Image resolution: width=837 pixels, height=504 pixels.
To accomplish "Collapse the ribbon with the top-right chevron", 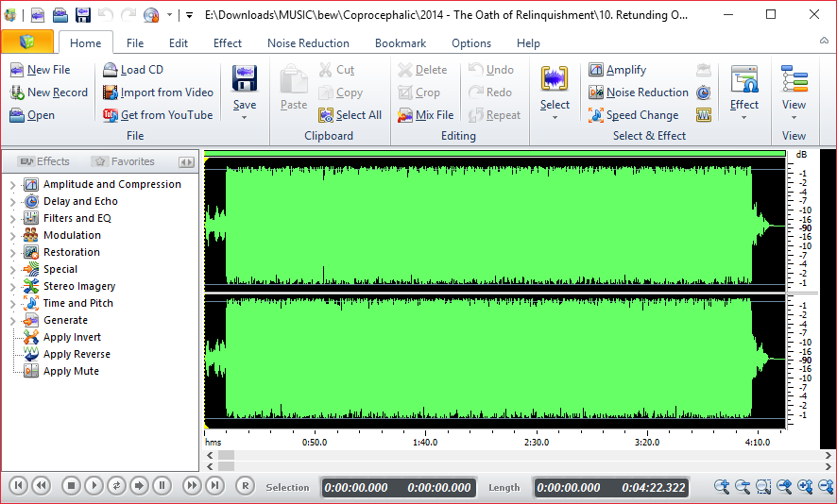I will click(x=824, y=42).
